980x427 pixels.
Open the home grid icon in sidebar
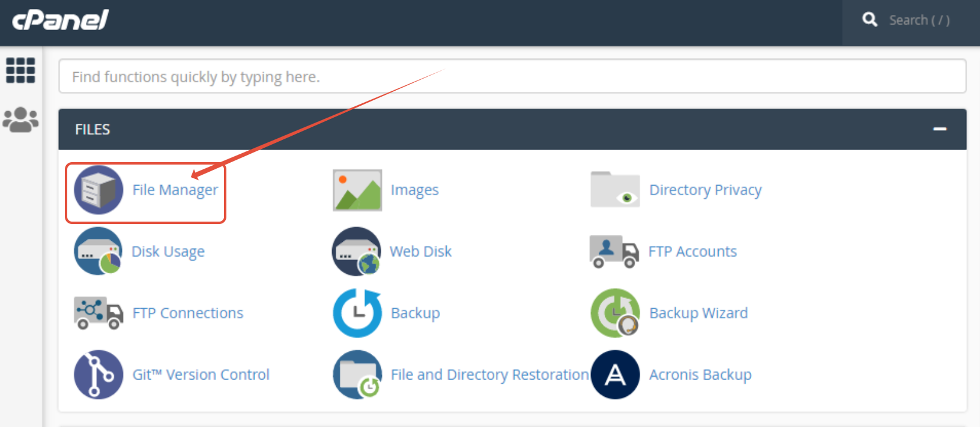[20, 70]
